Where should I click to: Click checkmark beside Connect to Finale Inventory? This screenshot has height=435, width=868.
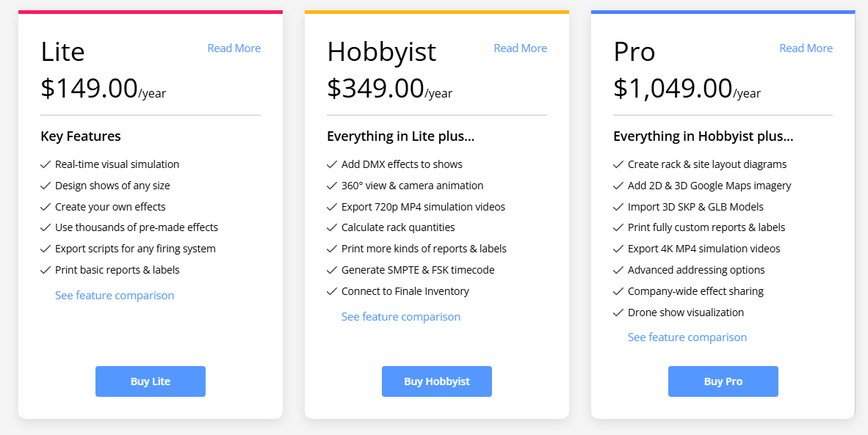pyautogui.click(x=332, y=292)
